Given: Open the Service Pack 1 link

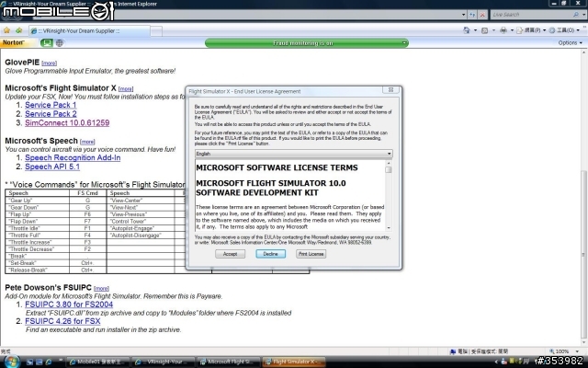Looking at the screenshot, I should point(51,105).
